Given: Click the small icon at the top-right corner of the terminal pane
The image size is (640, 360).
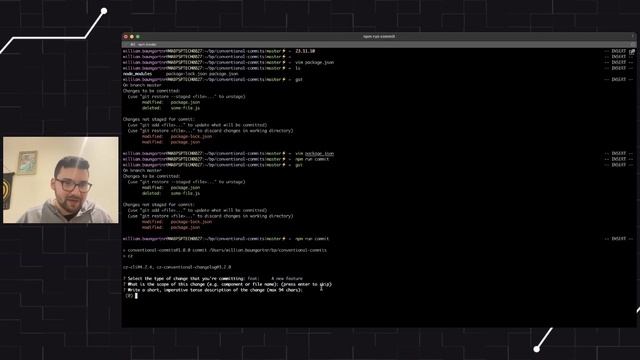Looking at the screenshot, I should pyautogui.click(x=632, y=52).
